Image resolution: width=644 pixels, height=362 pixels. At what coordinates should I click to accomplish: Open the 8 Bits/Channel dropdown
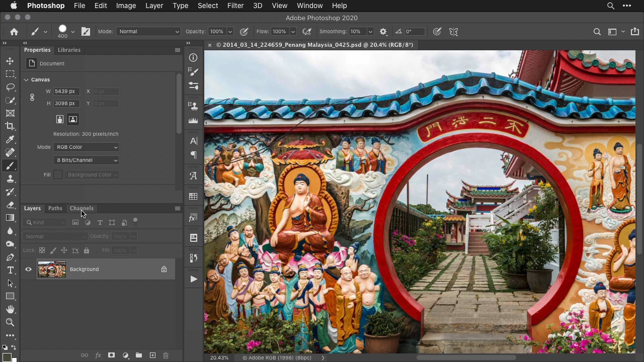pos(87,160)
